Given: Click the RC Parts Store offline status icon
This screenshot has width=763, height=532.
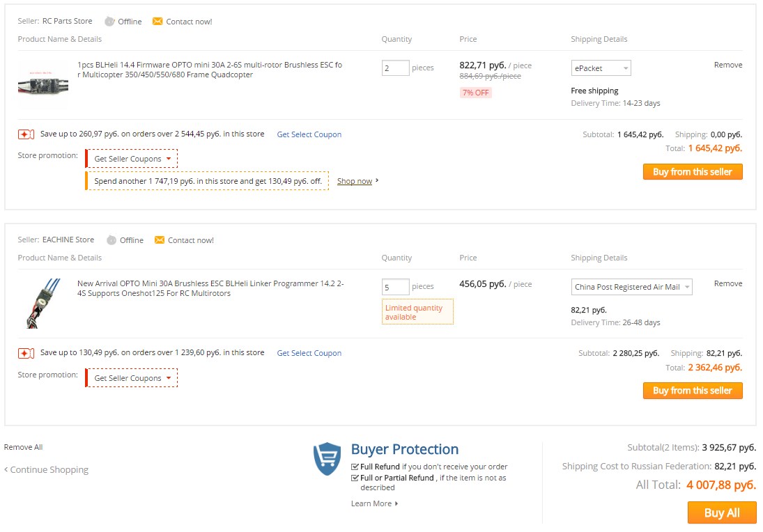Looking at the screenshot, I should pyautogui.click(x=109, y=22).
